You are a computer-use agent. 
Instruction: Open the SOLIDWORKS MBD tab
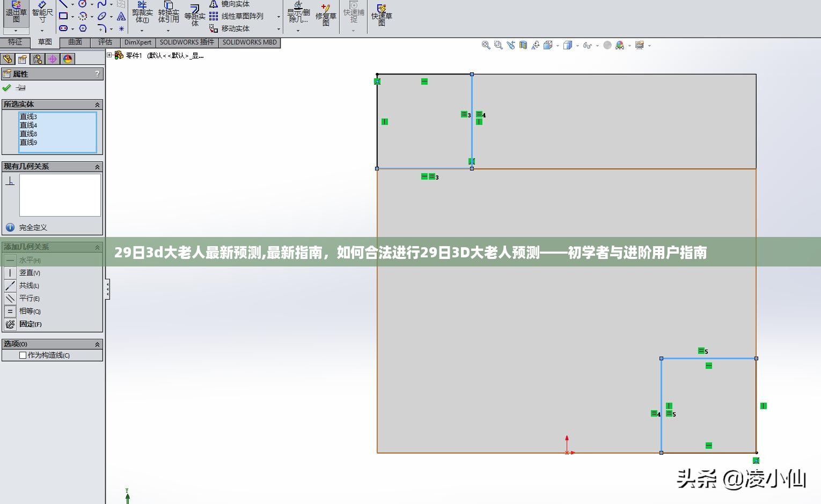pyautogui.click(x=250, y=42)
